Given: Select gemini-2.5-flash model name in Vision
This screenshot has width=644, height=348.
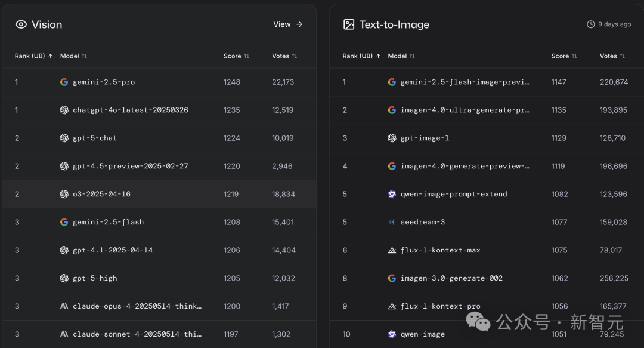Looking at the screenshot, I should tap(108, 222).
